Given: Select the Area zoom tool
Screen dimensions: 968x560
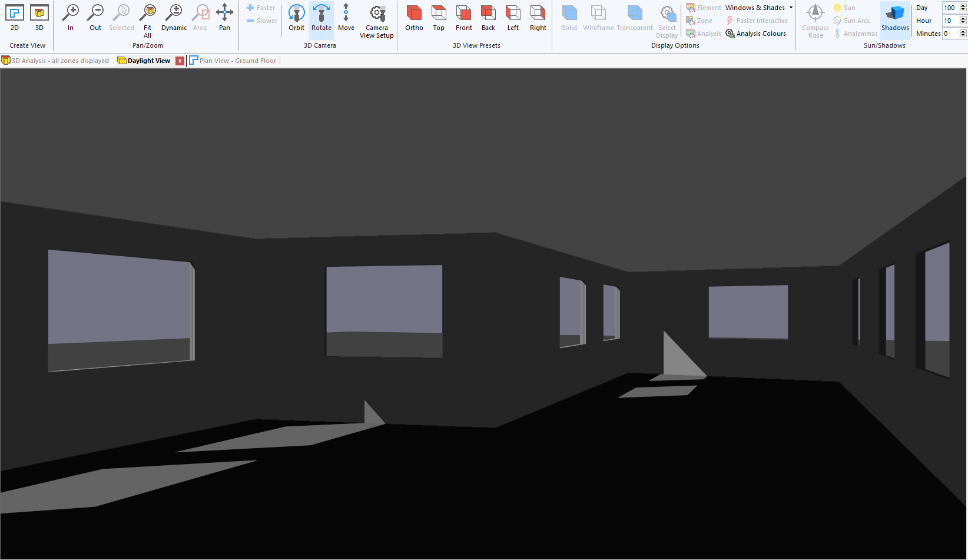Looking at the screenshot, I should pos(200,18).
